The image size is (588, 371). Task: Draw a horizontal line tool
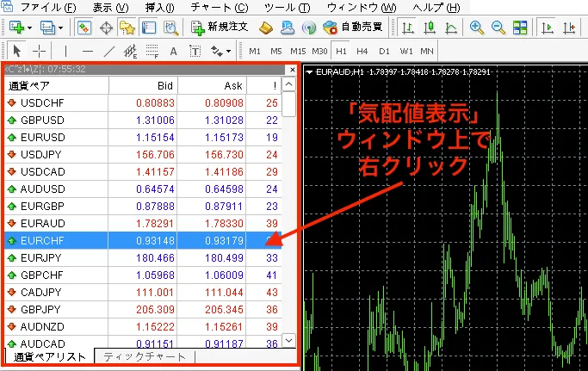click(87, 51)
